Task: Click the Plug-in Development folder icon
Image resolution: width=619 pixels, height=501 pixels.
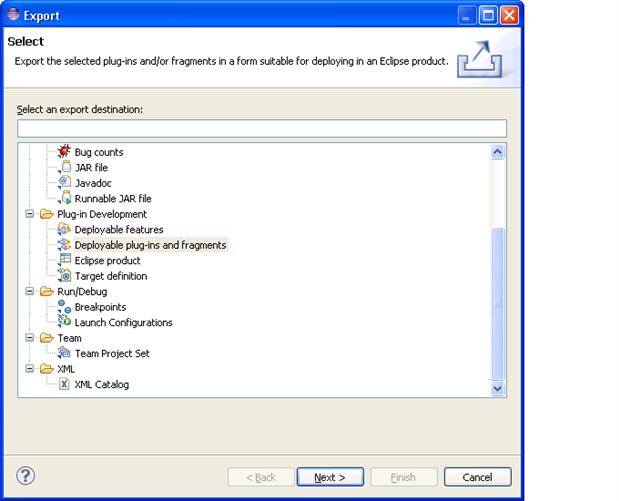Action: 47,214
